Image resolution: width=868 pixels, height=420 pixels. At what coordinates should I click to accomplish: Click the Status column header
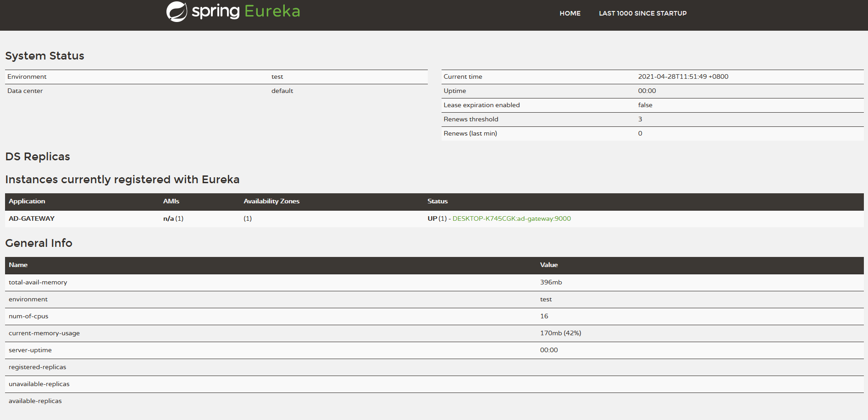point(437,201)
